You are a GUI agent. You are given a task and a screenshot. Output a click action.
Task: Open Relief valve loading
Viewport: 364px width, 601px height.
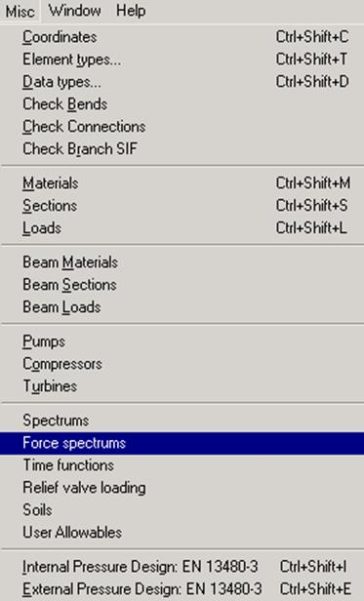pos(182,488)
